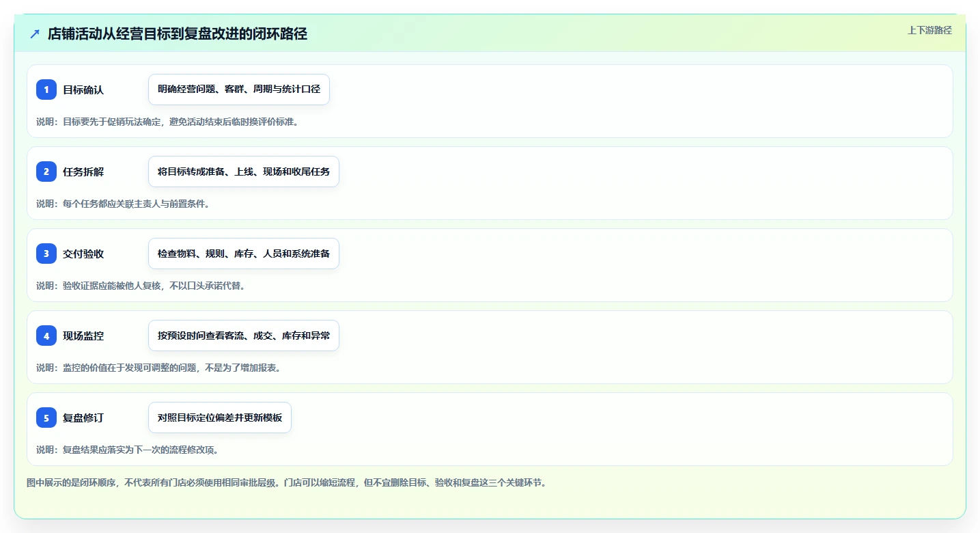Select step number 1 badge
Screen dimensions: 980x533
coord(46,90)
